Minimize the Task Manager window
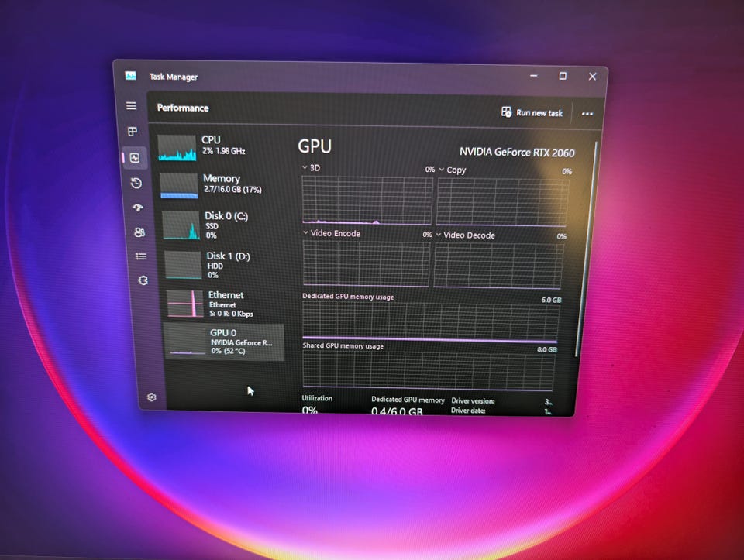The image size is (744, 560). 534,76
